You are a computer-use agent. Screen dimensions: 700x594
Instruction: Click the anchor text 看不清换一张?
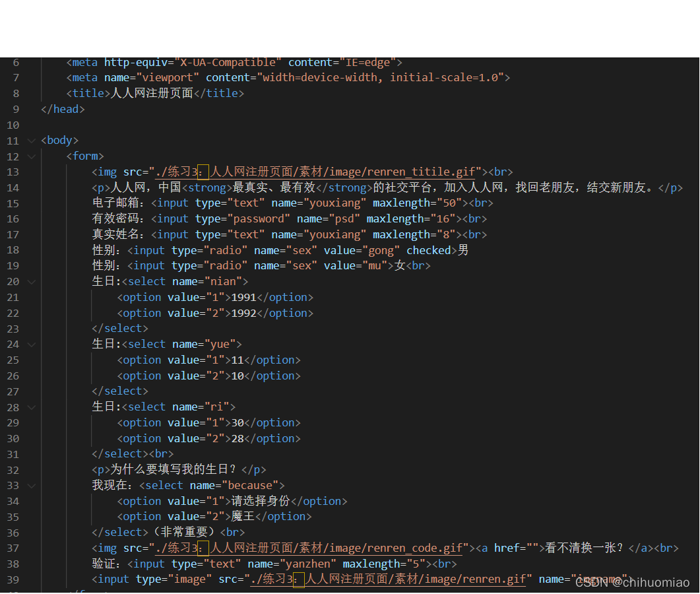tap(584, 548)
